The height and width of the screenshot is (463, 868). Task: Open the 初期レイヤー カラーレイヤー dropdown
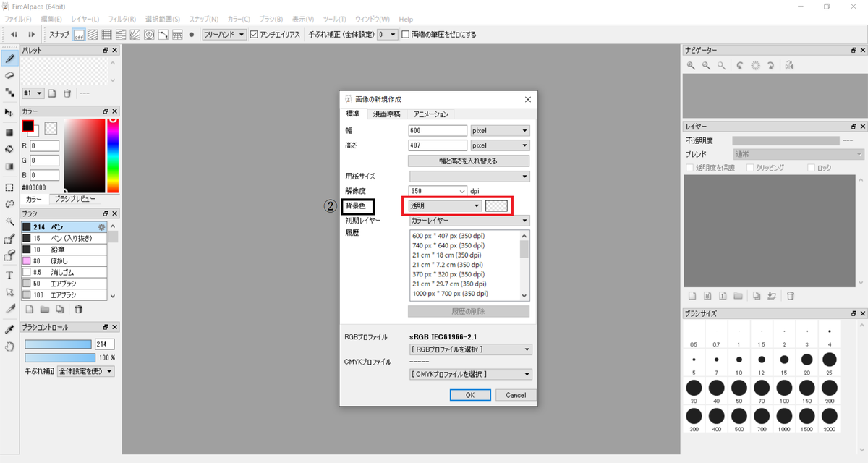[x=469, y=220]
